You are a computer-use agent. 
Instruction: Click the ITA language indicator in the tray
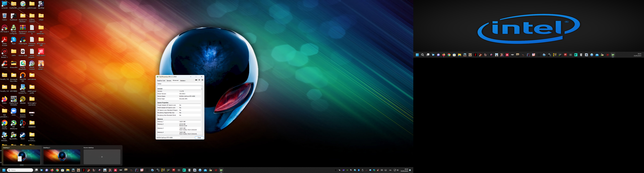point(390,170)
